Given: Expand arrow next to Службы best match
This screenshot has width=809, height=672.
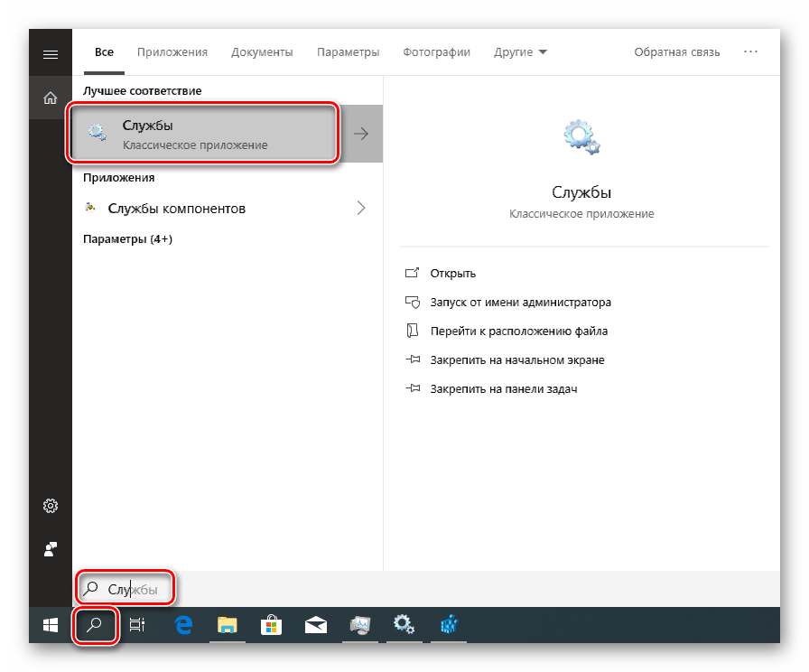Looking at the screenshot, I should point(361,134).
